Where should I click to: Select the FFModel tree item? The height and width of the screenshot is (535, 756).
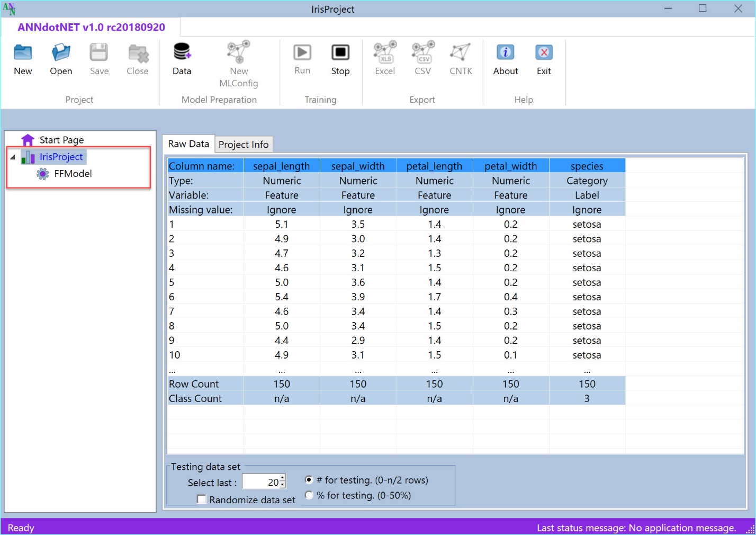coord(73,174)
